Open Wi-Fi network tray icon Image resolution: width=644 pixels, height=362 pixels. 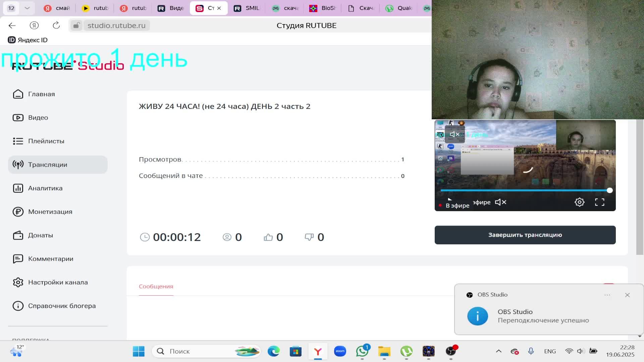pos(569,351)
